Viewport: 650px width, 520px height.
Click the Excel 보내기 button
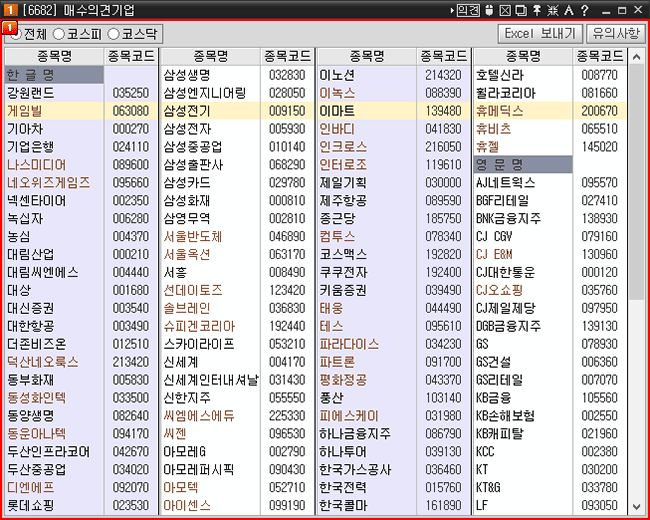click(540, 34)
